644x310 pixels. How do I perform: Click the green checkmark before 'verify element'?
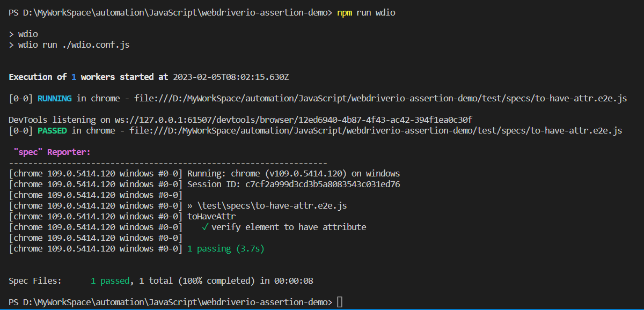[204, 227]
